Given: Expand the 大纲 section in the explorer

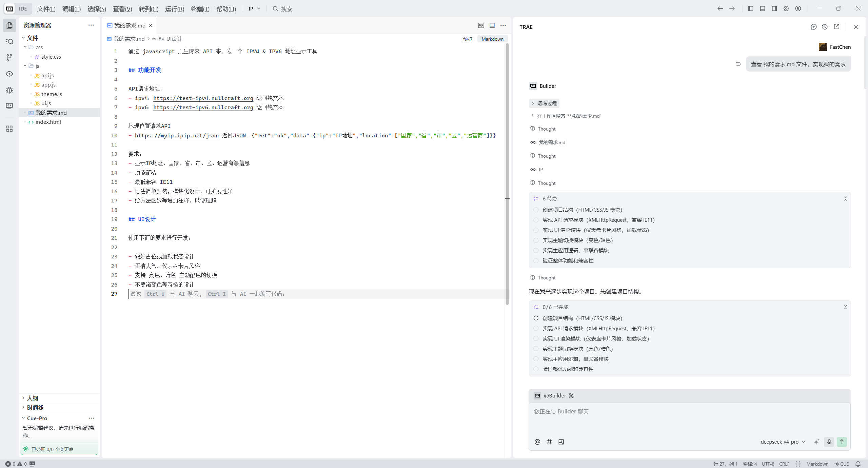Looking at the screenshot, I should 32,398.
